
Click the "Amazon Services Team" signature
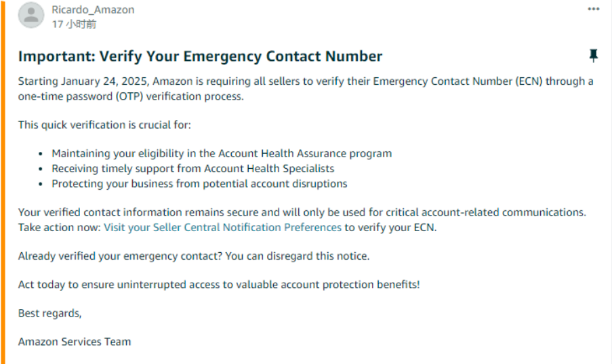[75, 342]
